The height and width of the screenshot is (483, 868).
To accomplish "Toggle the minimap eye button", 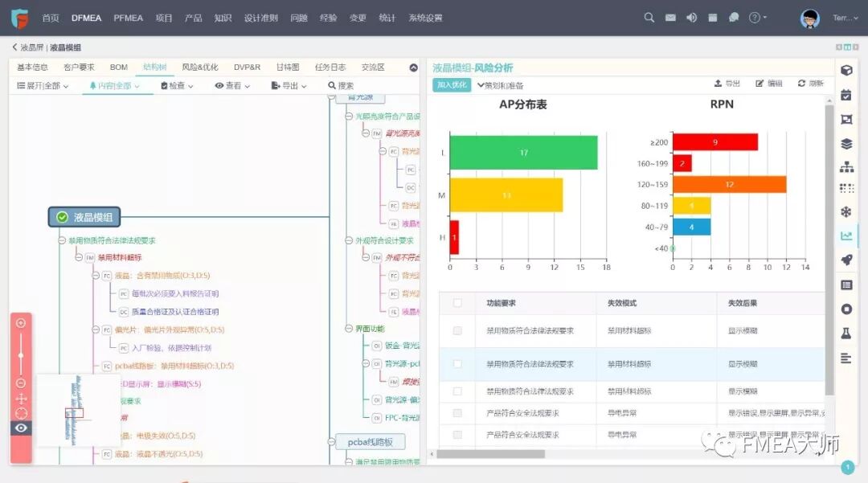I will [21, 428].
